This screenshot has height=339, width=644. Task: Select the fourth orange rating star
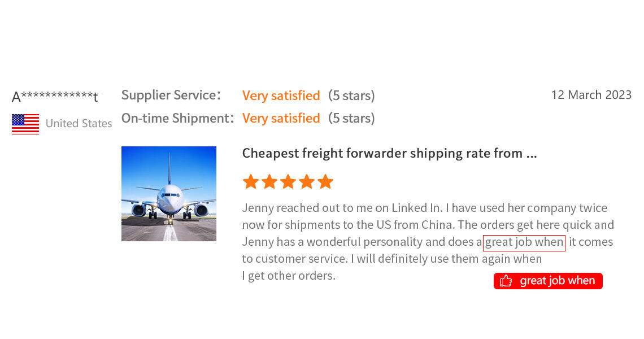click(x=307, y=182)
